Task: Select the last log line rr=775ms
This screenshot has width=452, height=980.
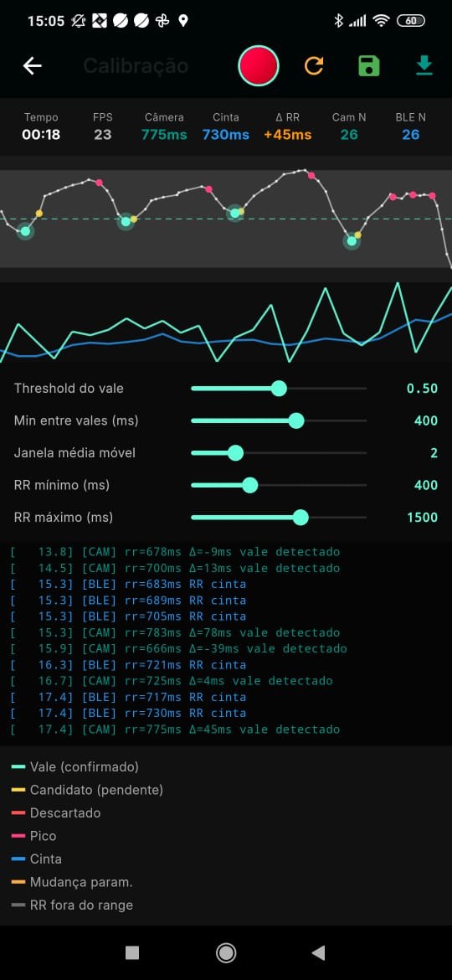Action: [x=176, y=730]
